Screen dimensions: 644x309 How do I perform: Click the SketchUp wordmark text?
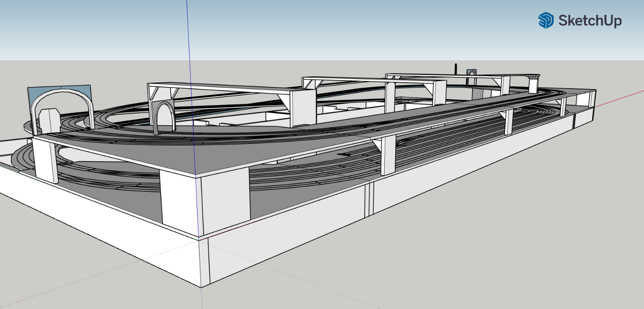(590, 21)
